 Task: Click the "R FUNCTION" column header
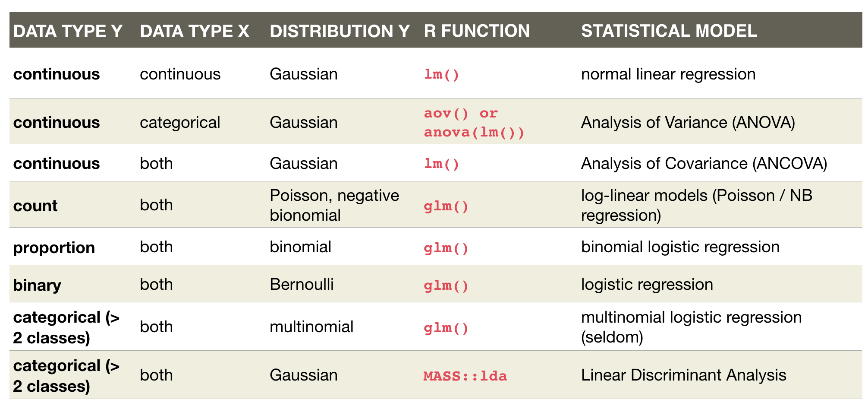477,31
